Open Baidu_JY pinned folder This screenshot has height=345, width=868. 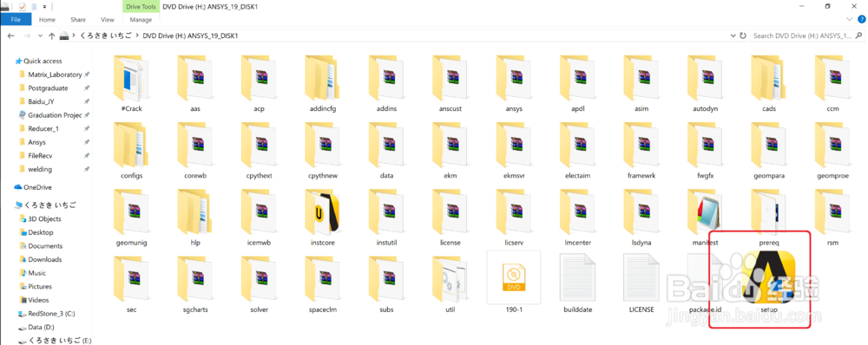point(41,101)
